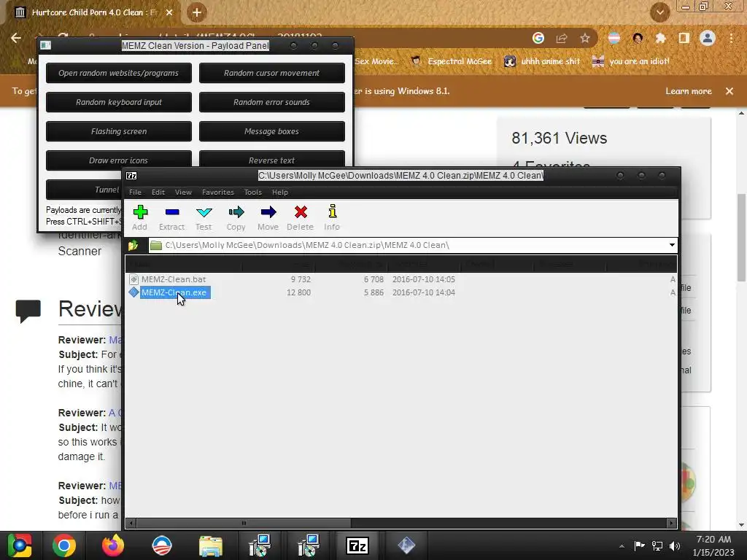
Task: Run the Test archive tool in 7-Zip
Action: coord(204,217)
